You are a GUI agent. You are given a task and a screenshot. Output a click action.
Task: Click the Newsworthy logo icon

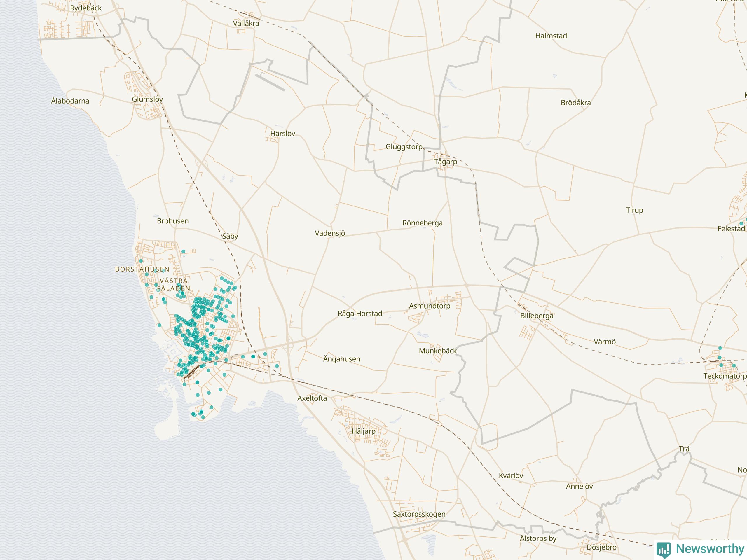click(664, 550)
